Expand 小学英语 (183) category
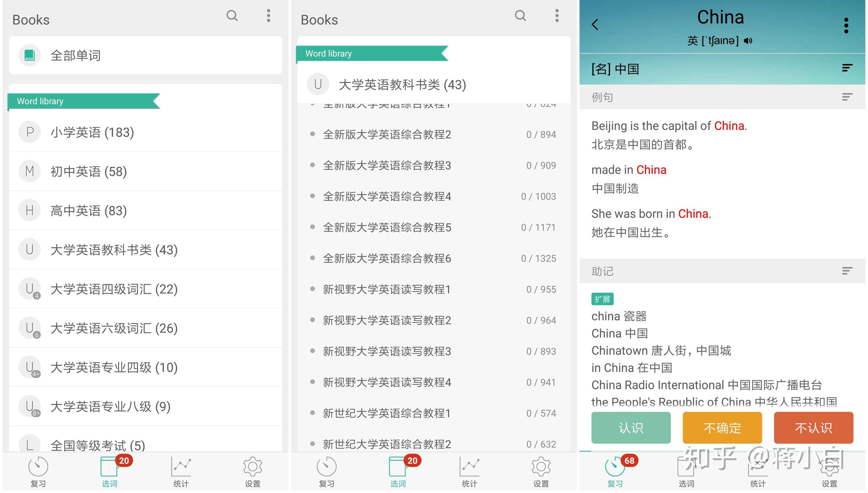The width and height of the screenshot is (868, 493). click(x=92, y=132)
